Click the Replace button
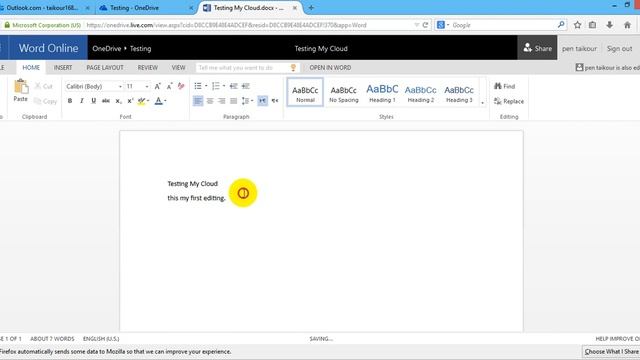Viewport: 640px width, 360px height. [x=509, y=101]
